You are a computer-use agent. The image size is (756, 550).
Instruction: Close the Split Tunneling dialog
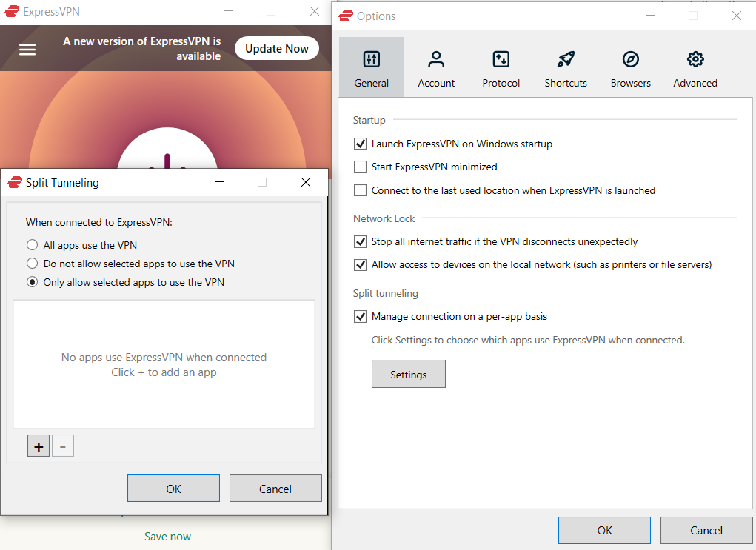[306, 182]
